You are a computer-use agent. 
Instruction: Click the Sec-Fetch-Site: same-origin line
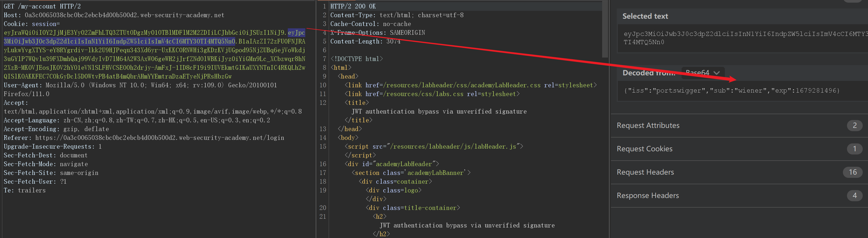tap(51, 173)
